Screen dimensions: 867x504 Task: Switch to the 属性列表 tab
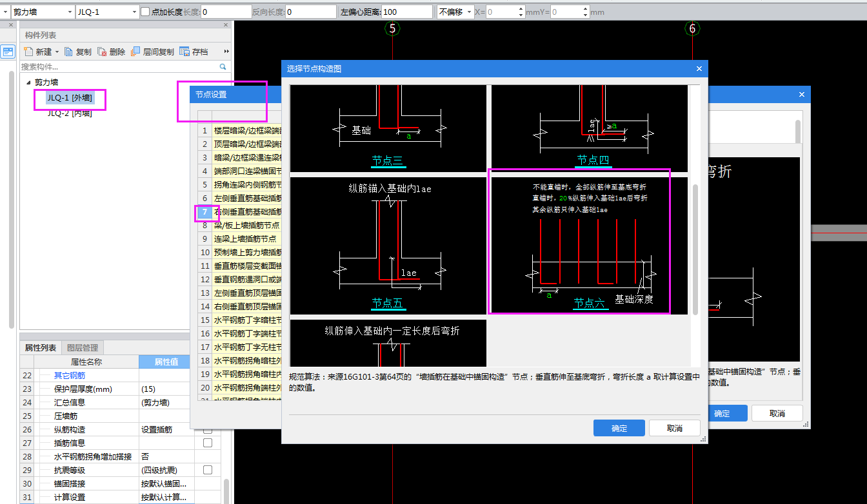(41, 348)
